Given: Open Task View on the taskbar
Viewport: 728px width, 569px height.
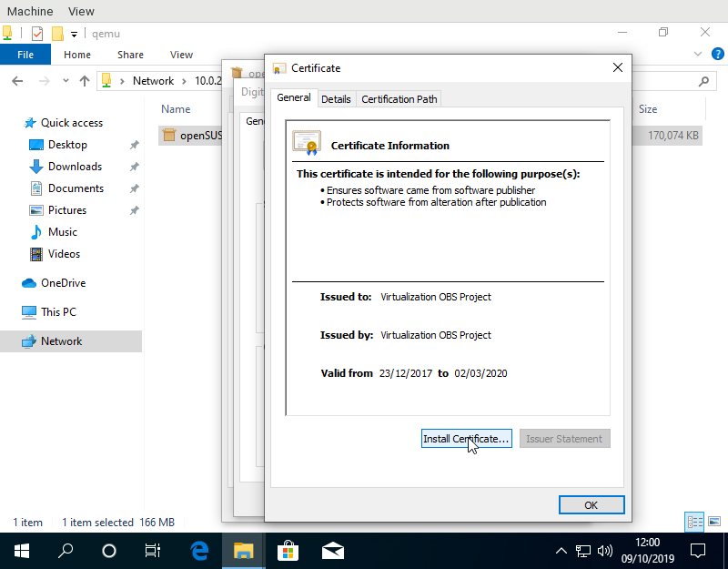Looking at the screenshot, I should click(x=153, y=550).
